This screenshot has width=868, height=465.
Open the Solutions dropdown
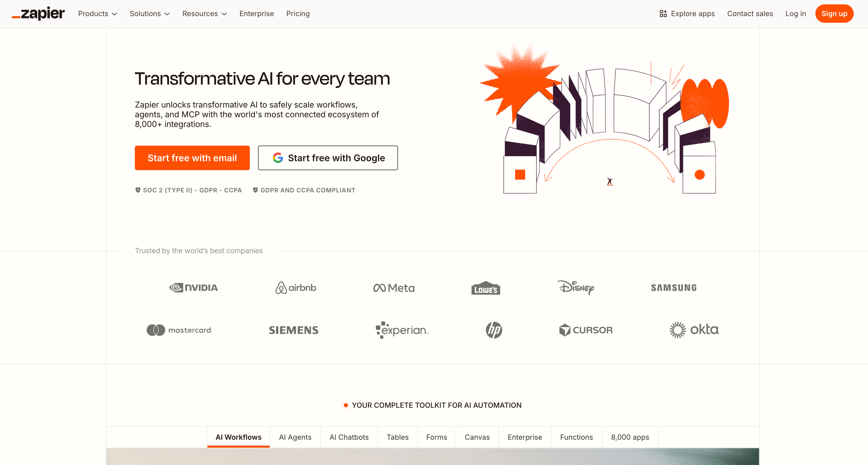pos(150,14)
